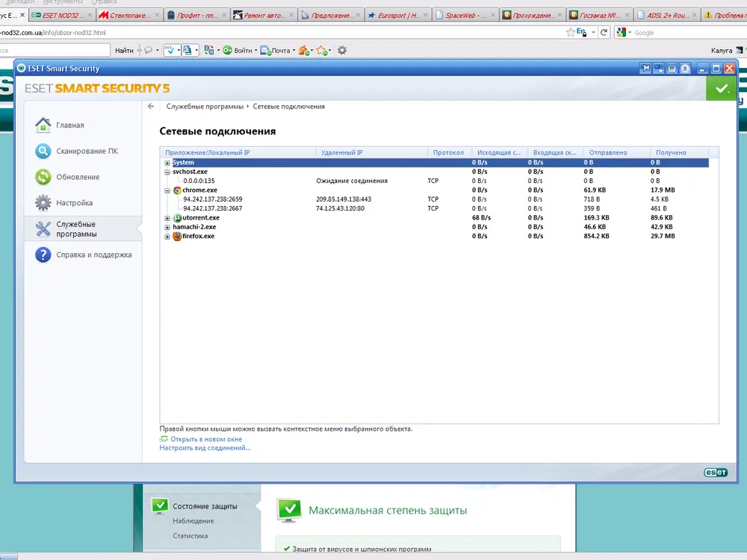Click Служебные программы in breadcrumb path
This screenshot has height=560, width=747.
tap(205, 107)
